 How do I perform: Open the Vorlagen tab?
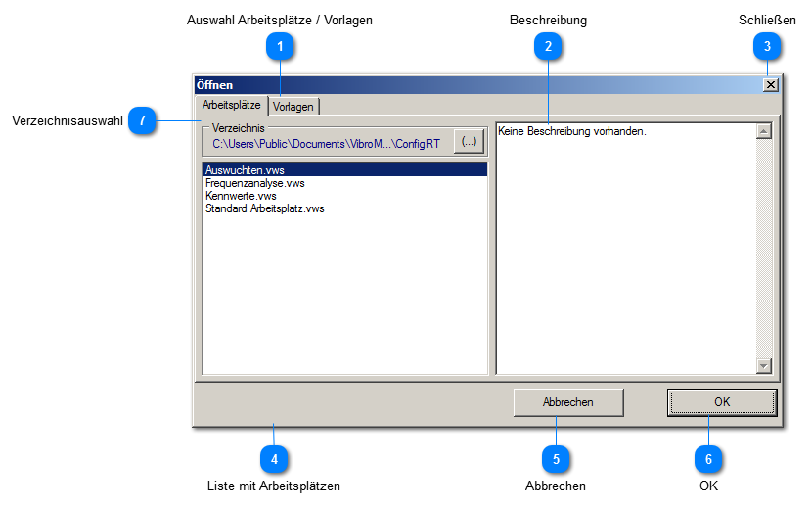pos(293,107)
